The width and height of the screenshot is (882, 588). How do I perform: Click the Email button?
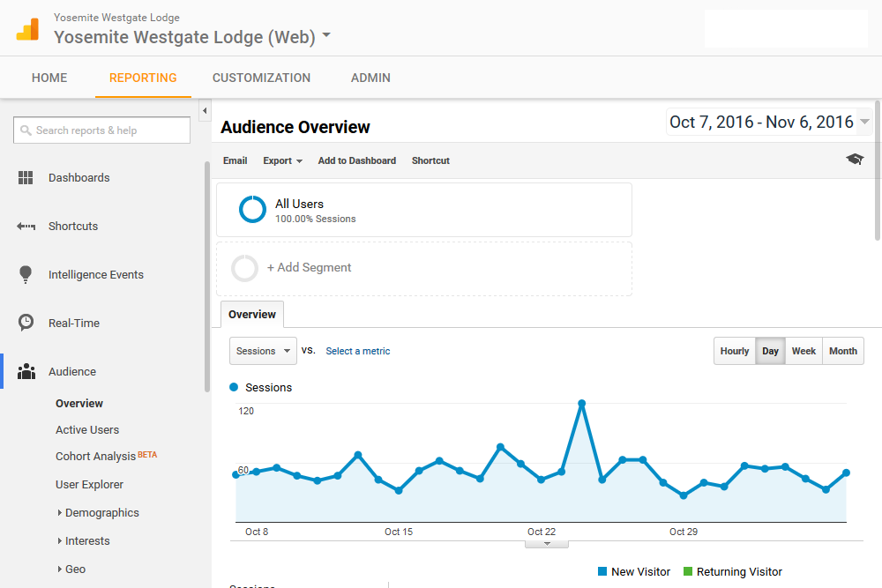pyautogui.click(x=235, y=160)
